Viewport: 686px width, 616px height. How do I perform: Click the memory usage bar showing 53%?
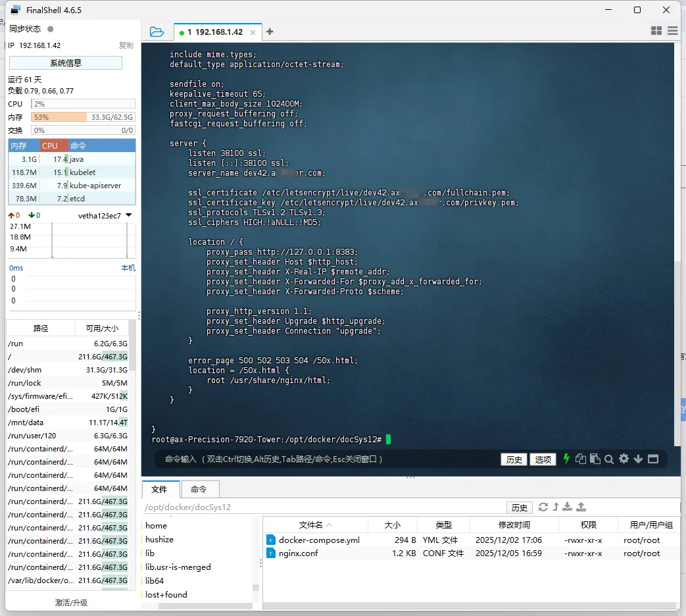tap(83, 117)
